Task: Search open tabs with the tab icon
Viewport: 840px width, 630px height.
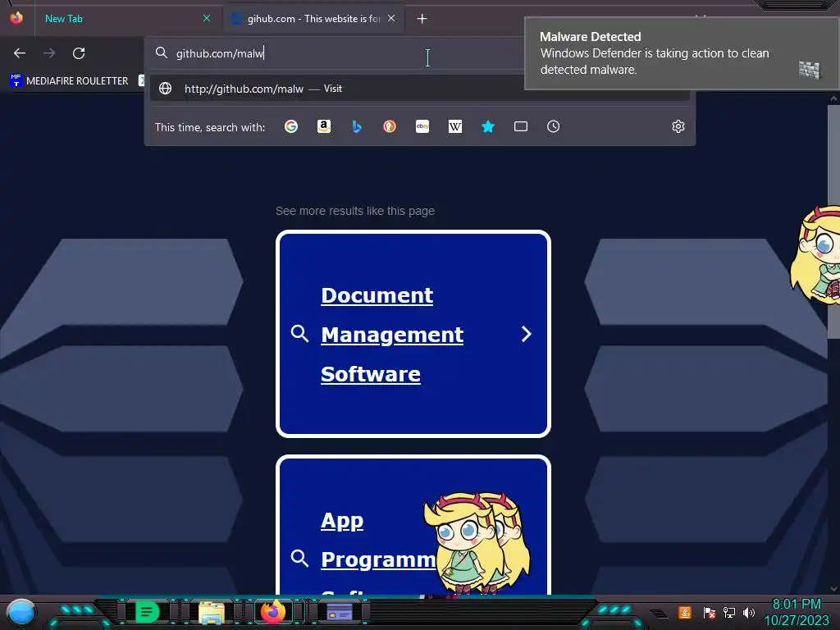Action: [521, 126]
